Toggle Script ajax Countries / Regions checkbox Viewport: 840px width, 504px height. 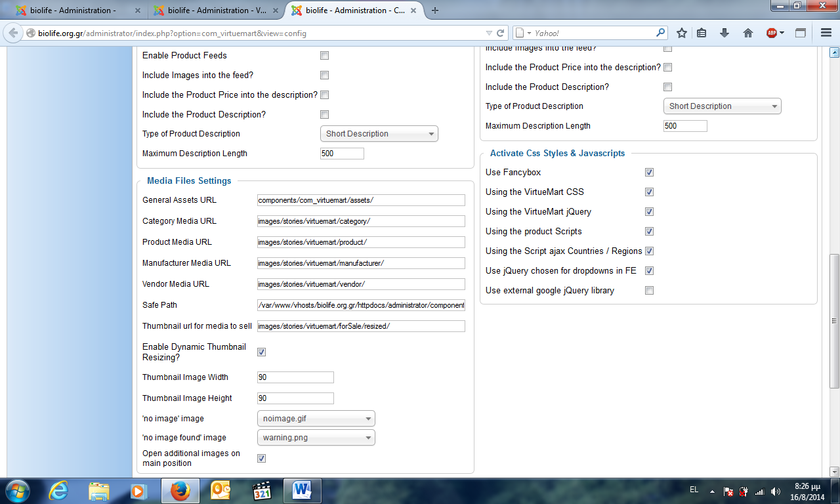click(x=649, y=251)
